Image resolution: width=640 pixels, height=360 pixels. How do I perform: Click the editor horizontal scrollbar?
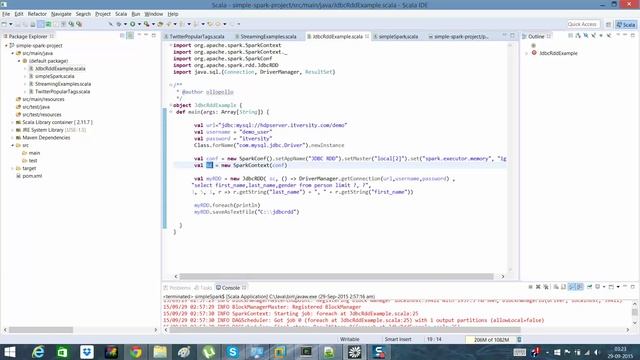point(336,276)
